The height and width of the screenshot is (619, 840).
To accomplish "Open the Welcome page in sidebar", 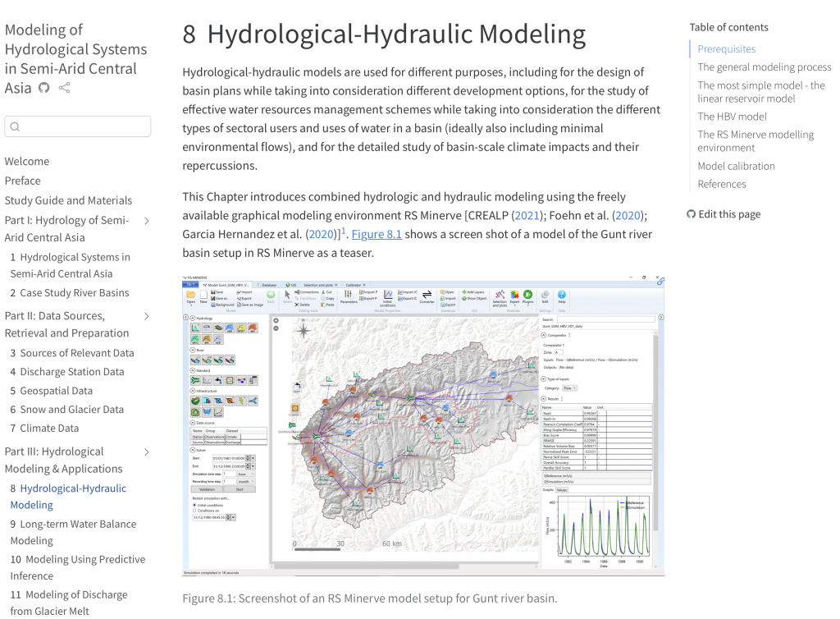I will pyautogui.click(x=27, y=161).
